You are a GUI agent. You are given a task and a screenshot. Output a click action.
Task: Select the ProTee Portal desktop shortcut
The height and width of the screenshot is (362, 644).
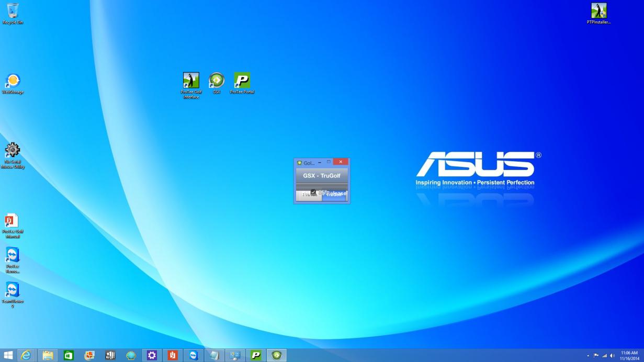point(242,83)
